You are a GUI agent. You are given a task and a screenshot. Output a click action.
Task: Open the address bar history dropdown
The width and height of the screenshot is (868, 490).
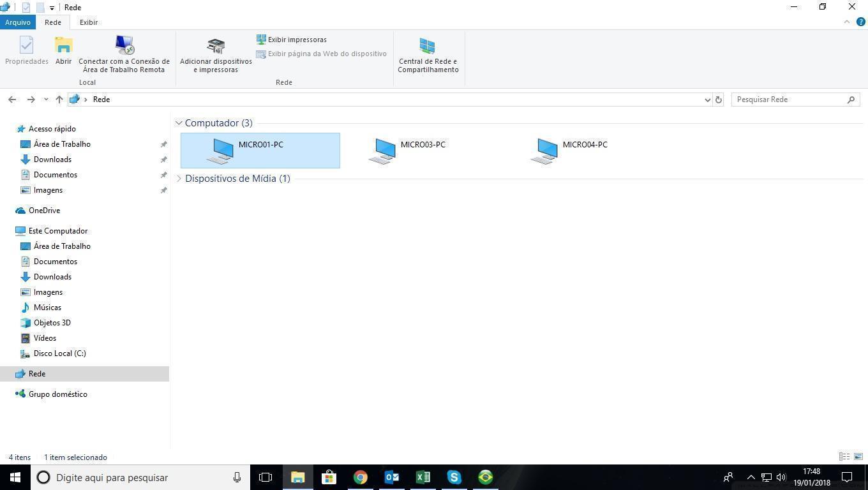click(x=707, y=100)
